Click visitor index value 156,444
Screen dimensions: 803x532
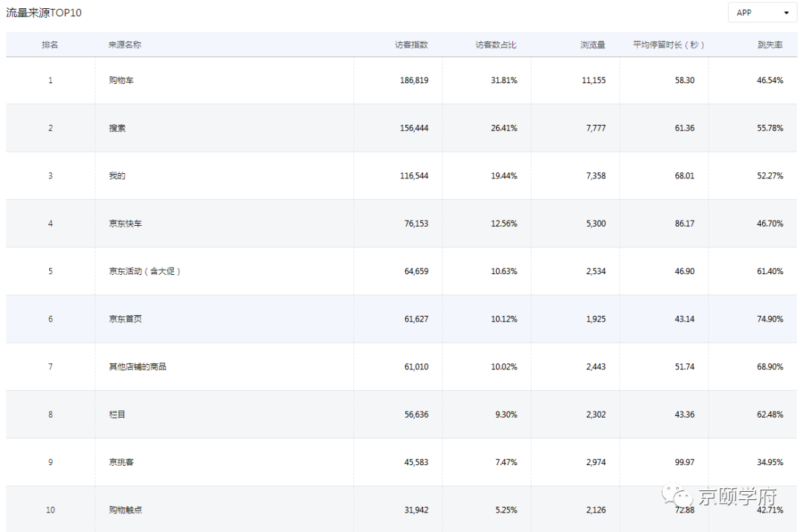(x=414, y=128)
